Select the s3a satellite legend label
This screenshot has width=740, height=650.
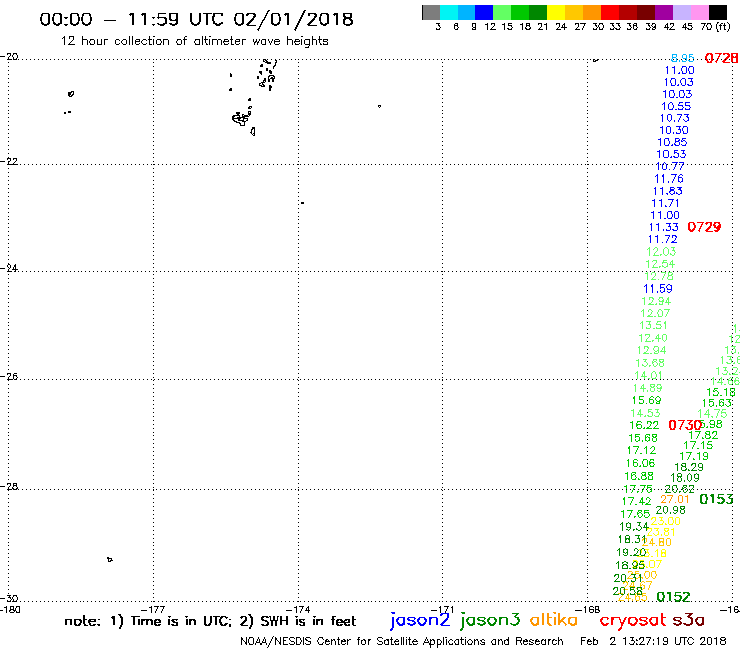688,620
